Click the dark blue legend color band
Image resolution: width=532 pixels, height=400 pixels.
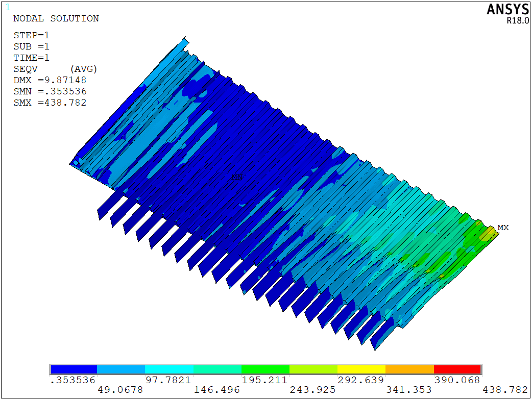click(x=74, y=369)
